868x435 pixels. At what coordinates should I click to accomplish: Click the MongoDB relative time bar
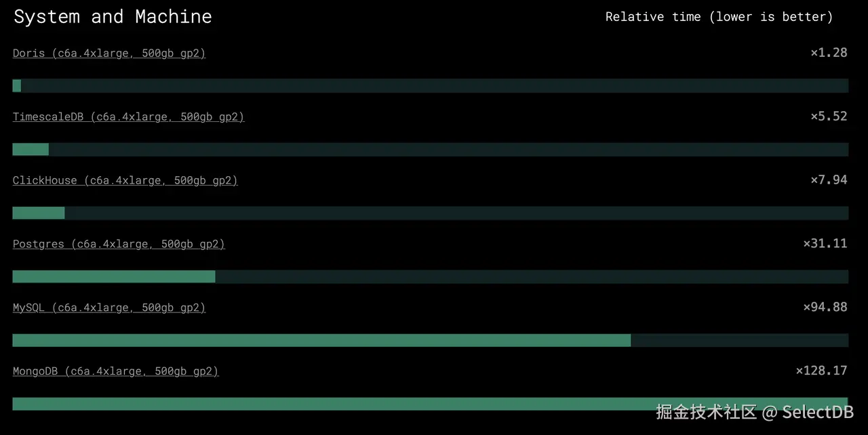coord(430,404)
